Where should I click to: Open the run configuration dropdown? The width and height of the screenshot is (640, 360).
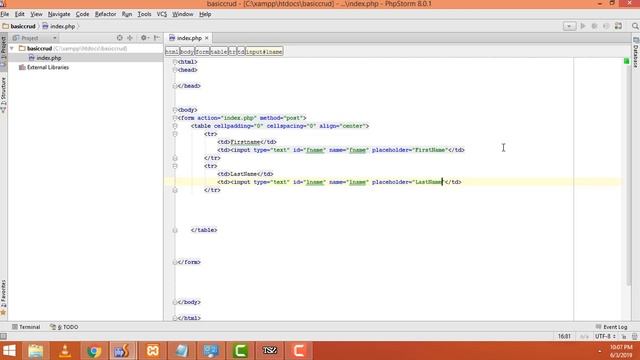click(x=569, y=26)
